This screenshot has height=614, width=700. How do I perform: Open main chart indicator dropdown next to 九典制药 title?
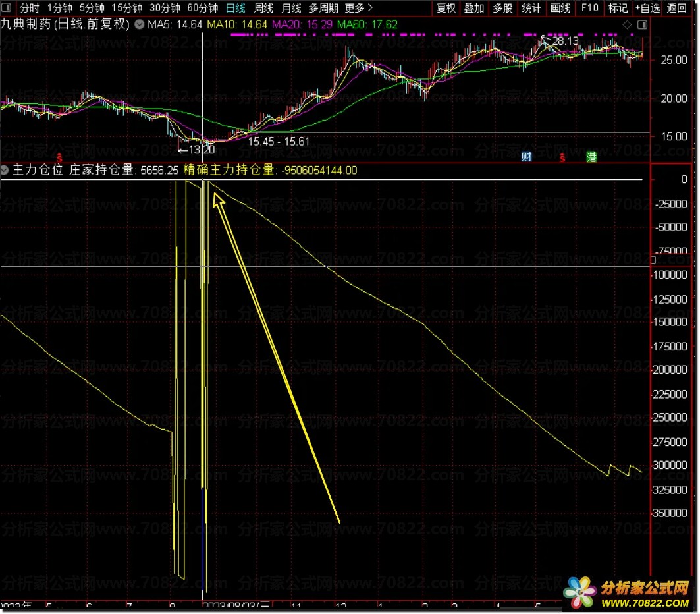pyautogui.click(x=140, y=24)
